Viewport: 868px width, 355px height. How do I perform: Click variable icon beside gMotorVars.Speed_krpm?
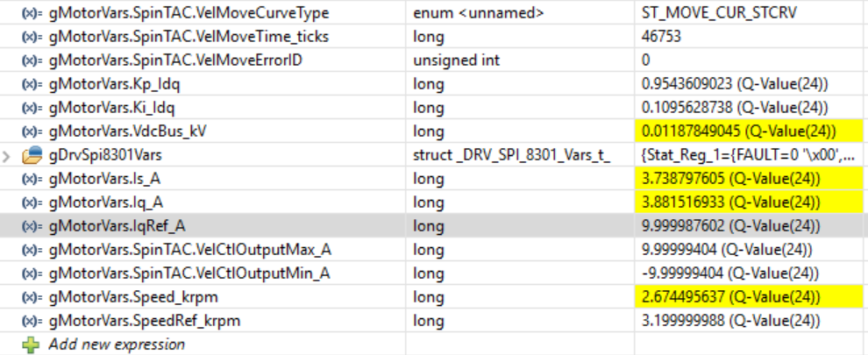click(x=32, y=297)
